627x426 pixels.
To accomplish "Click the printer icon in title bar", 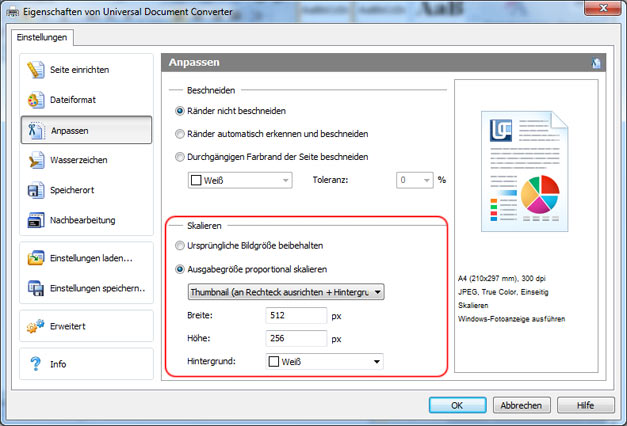I will (x=12, y=12).
